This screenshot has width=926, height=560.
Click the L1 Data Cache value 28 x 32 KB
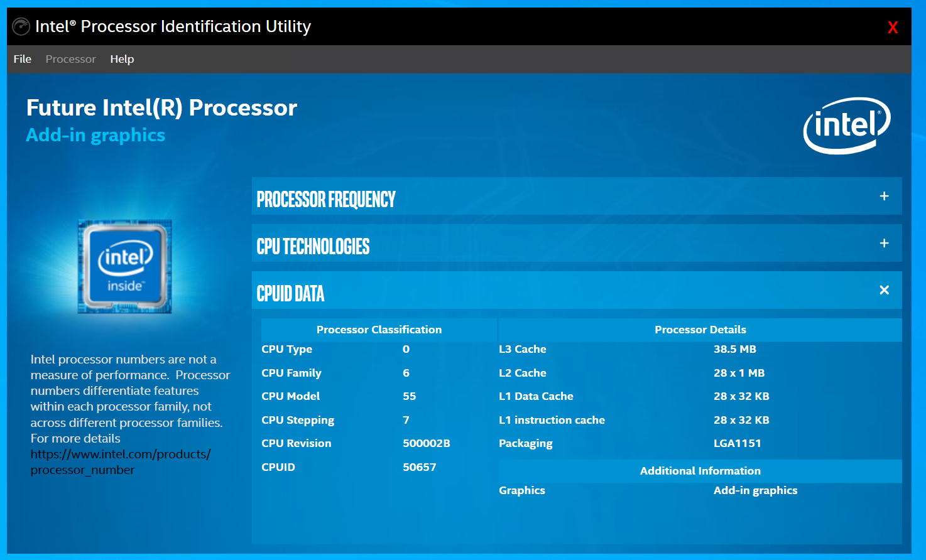click(x=741, y=396)
